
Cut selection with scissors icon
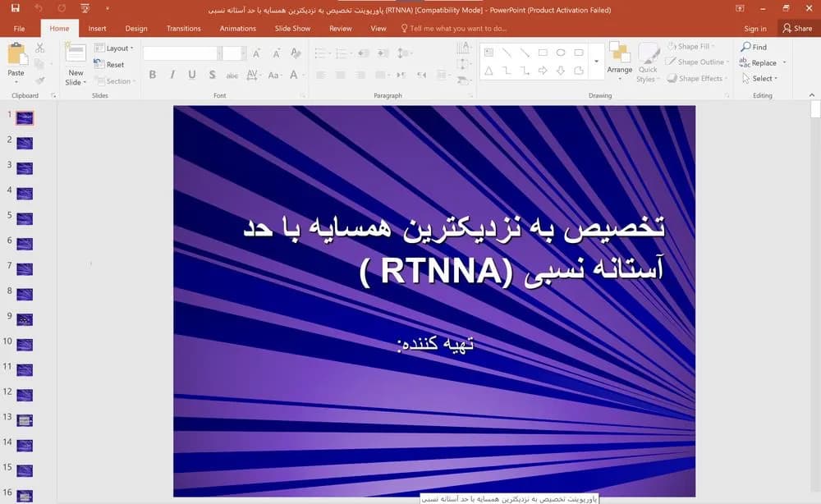[x=39, y=48]
